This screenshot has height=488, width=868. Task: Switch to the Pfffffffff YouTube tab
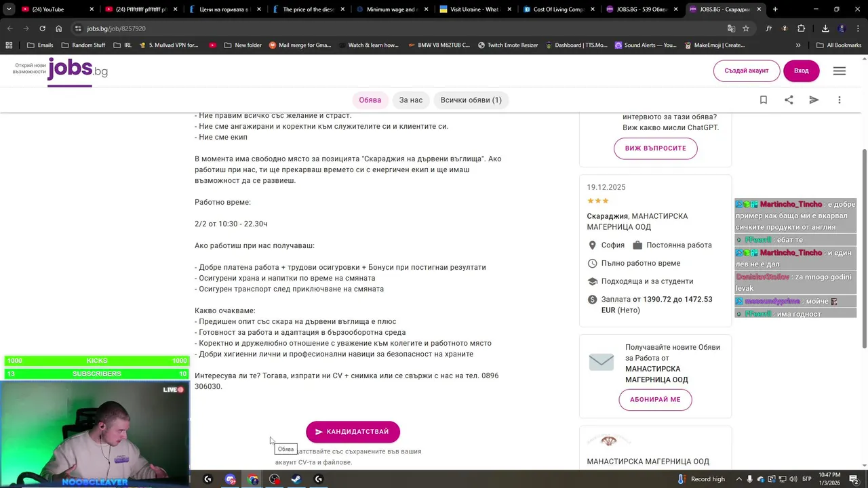click(x=141, y=9)
